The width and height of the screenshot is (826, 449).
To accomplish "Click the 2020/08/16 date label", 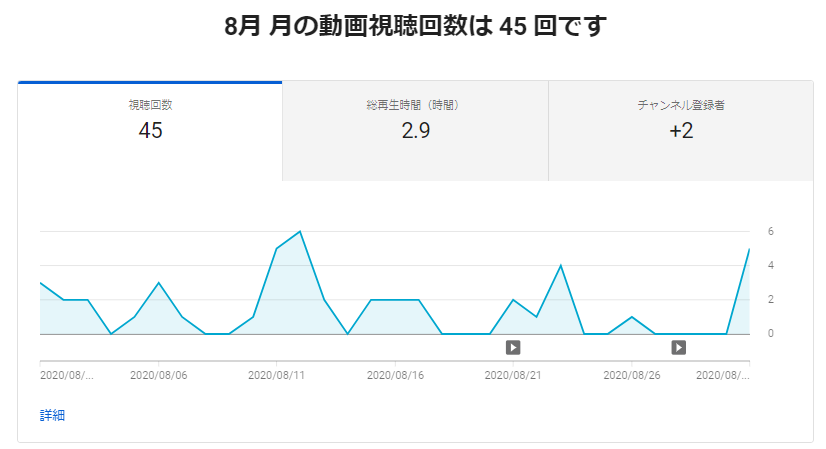I will point(395,375).
